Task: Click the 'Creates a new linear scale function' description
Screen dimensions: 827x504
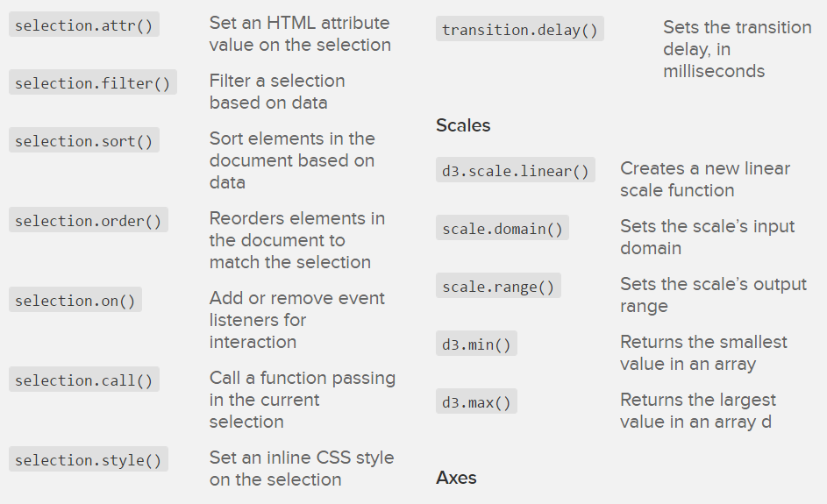Action: [x=704, y=179]
